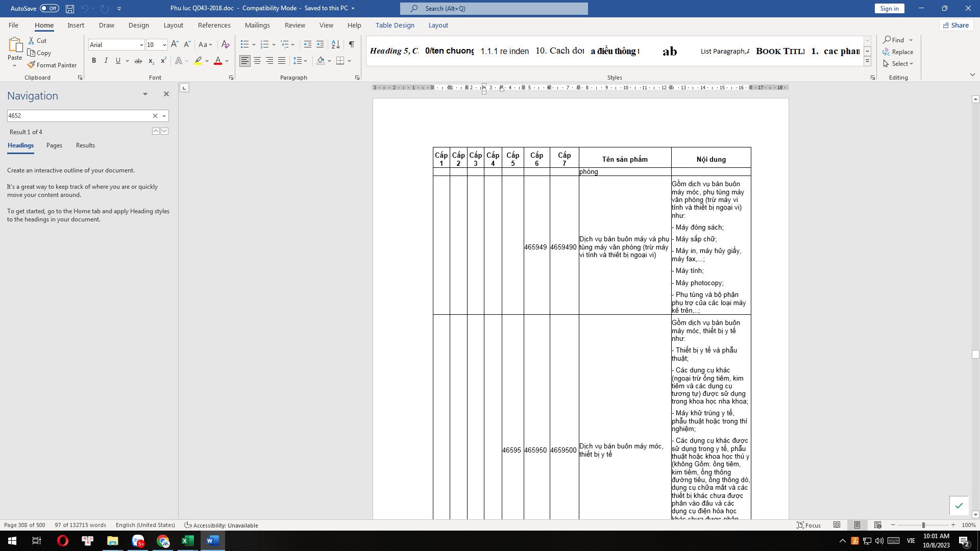The width and height of the screenshot is (980, 551).
Task: Click the Bullets list icon
Action: (244, 44)
